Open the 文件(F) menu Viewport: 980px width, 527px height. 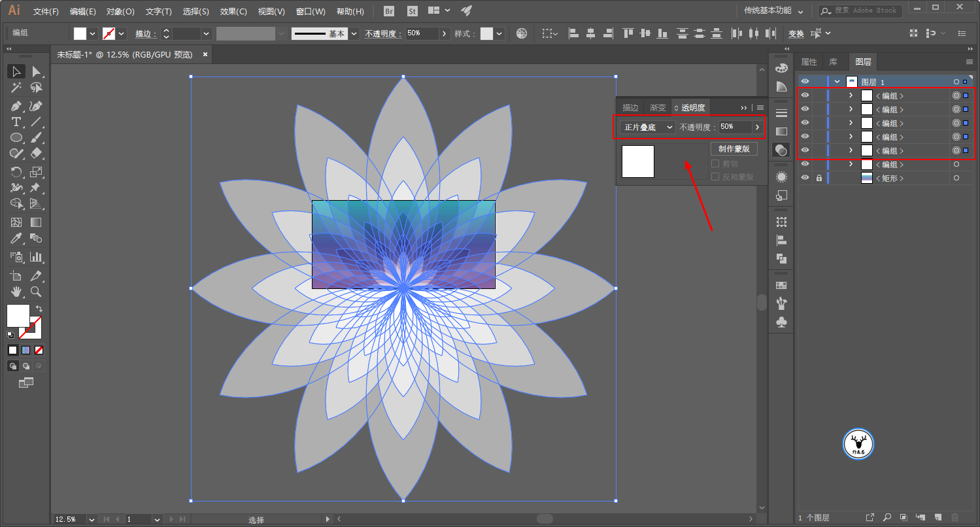(x=46, y=11)
